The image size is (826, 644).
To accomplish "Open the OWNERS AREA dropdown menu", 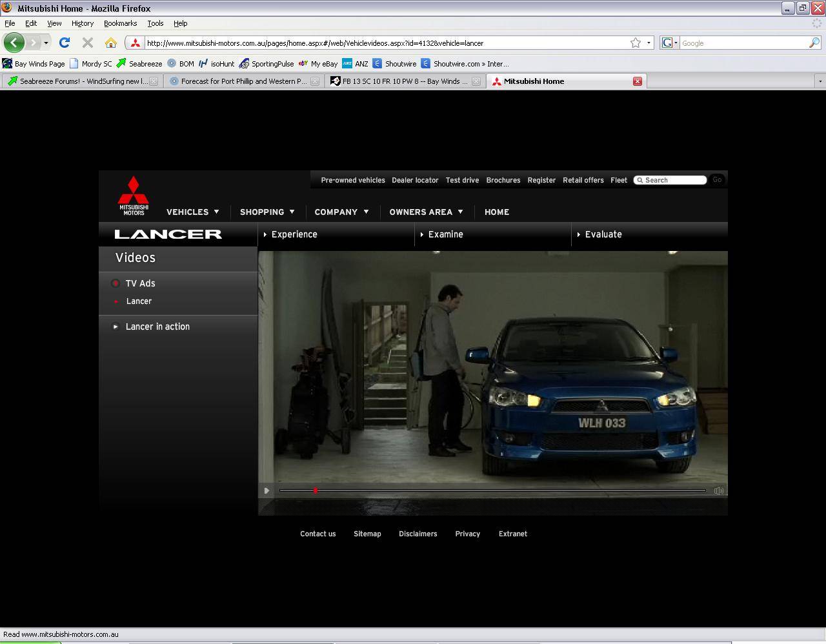I will pyautogui.click(x=426, y=212).
